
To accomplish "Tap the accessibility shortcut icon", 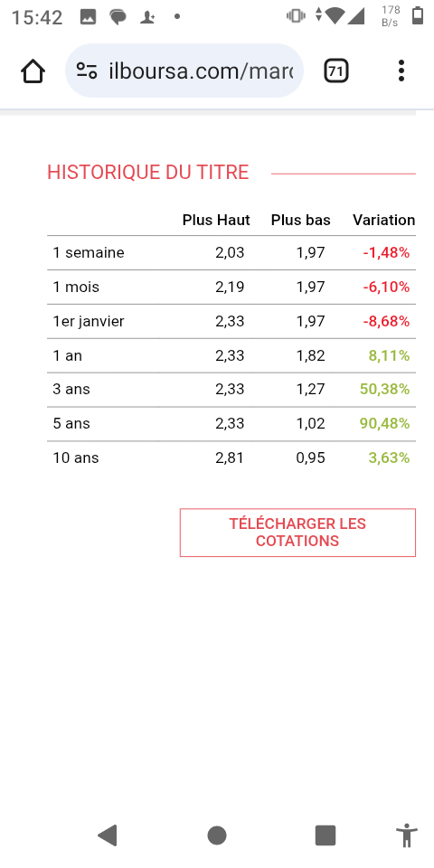I will 407,835.
